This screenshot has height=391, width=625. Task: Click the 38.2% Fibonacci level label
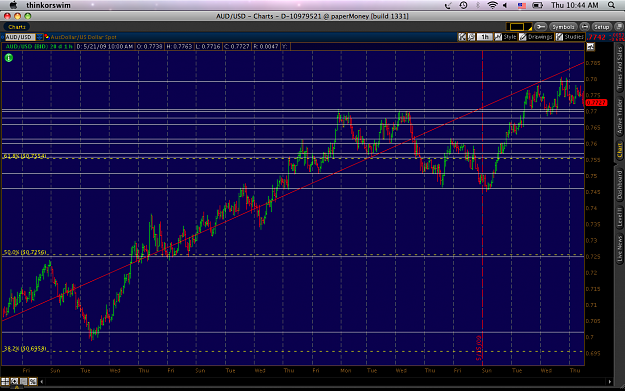[25, 349]
